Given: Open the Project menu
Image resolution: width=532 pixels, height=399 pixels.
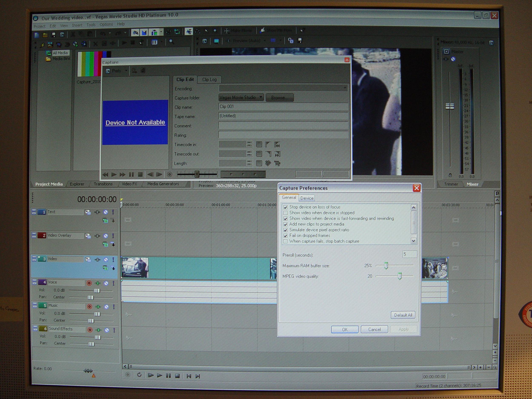Looking at the screenshot, I should point(39,26).
